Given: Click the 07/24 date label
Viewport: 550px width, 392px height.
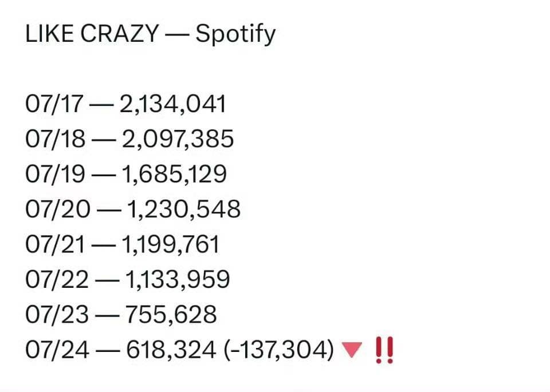Looking at the screenshot, I should click(57, 350).
